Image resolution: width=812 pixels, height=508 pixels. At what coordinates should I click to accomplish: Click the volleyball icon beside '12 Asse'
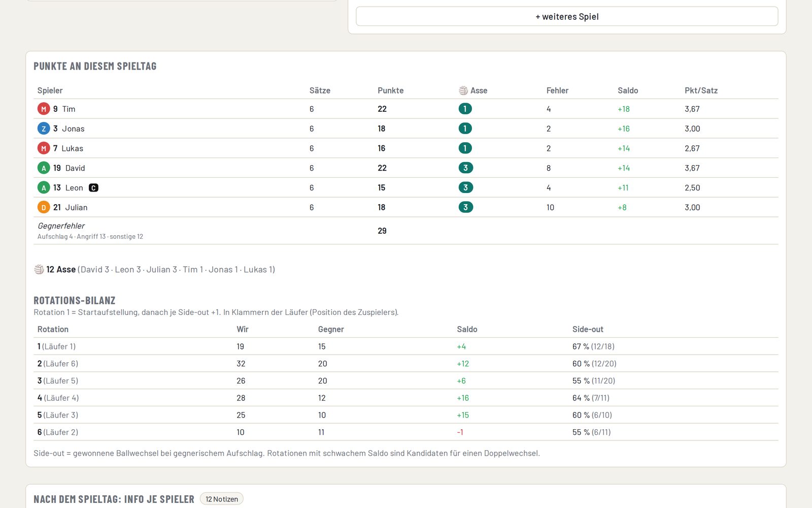(39, 269)
